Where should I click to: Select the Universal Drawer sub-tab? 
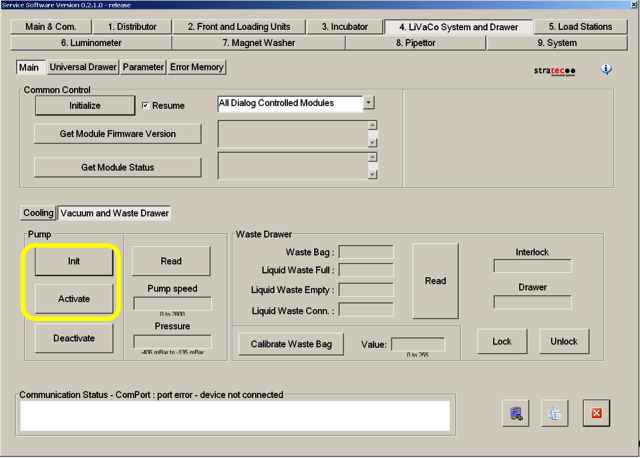pos(82,67)
